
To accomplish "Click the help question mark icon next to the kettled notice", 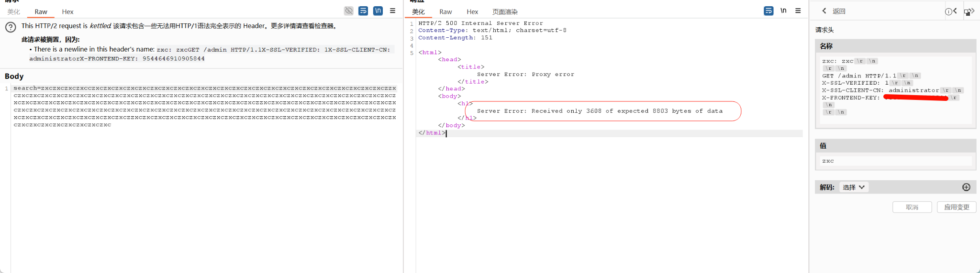I will pos(11,27).
